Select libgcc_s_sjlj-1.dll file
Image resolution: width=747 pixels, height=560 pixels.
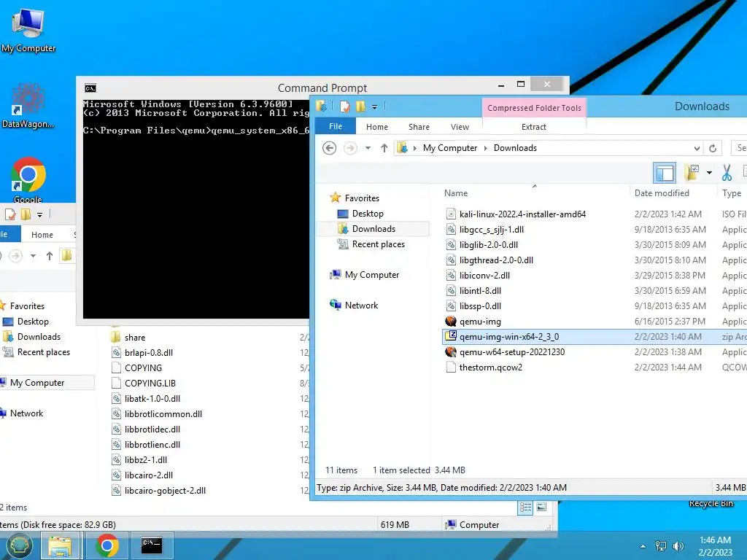[491, 229]
